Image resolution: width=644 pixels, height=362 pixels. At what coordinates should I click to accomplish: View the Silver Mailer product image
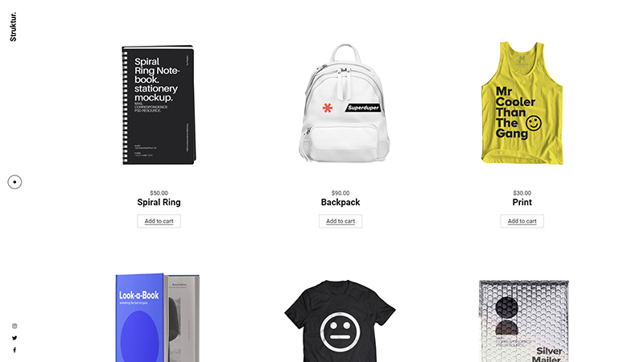[x=524, y=321]
